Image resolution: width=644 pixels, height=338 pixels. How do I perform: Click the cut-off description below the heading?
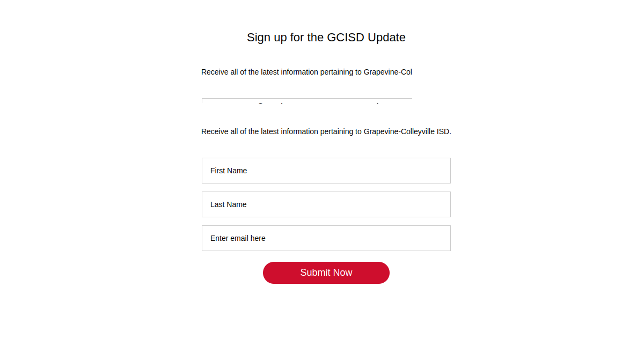pyautogui.click(x=306, y=72)
